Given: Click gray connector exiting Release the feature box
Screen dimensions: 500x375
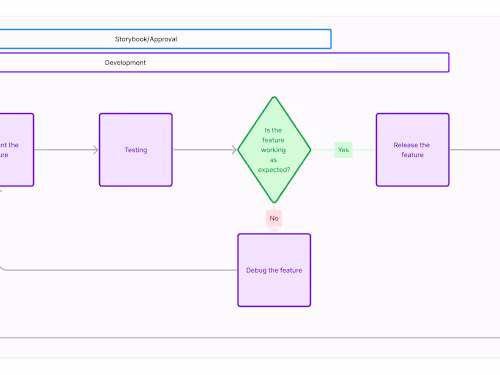Looking at the screenshot, I should click(x=475, y=150).
